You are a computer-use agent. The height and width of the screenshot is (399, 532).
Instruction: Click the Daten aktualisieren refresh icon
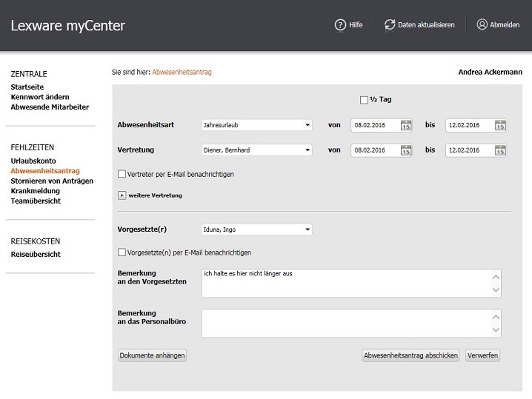click(390, 24)
